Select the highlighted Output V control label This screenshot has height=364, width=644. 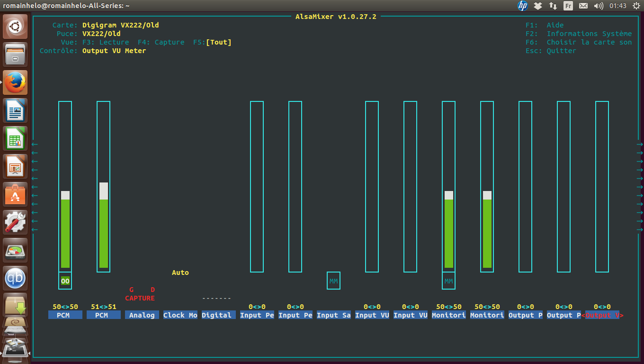[602, 315]
